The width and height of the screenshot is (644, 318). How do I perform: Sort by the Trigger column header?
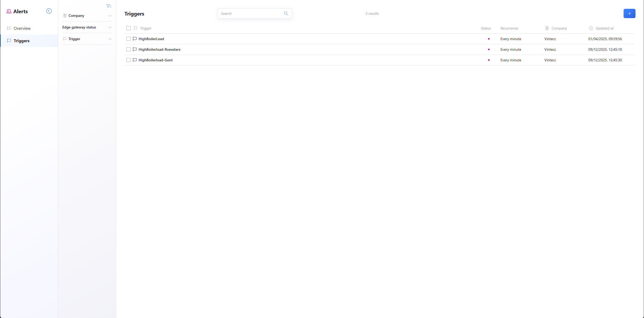[146, 28]
